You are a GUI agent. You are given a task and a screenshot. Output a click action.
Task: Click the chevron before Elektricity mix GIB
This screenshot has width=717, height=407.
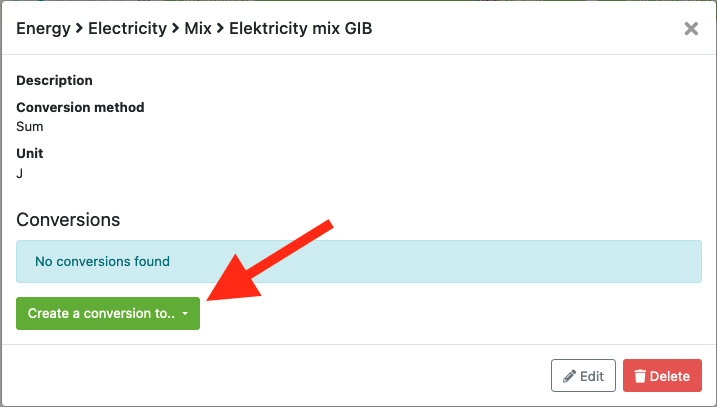tap(220, 29)
